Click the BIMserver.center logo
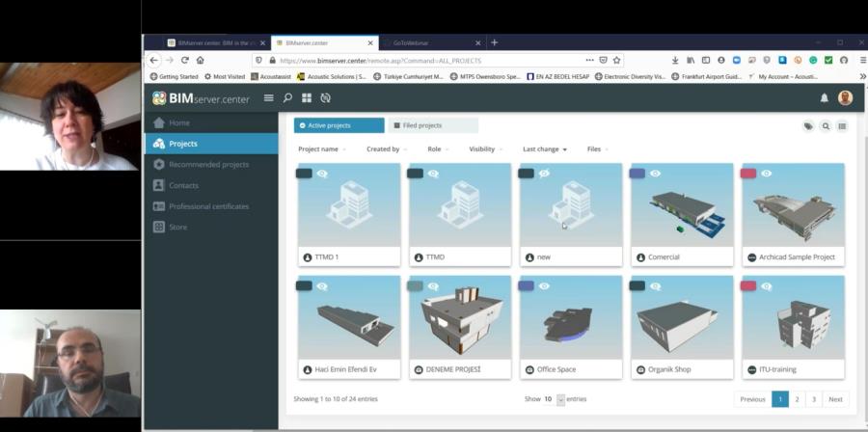 point(201,98)
